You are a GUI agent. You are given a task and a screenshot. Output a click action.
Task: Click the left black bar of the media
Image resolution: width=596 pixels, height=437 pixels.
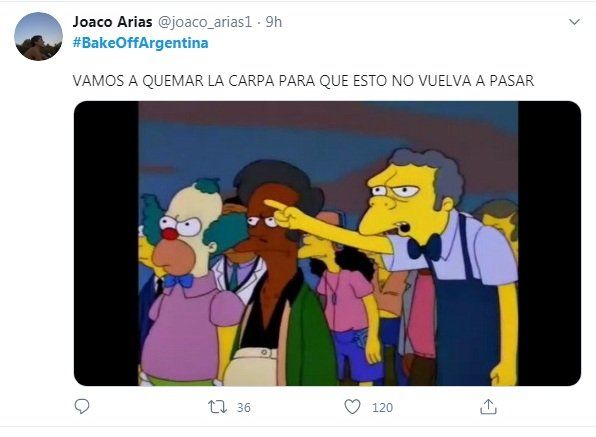click(x=106, y=243)
